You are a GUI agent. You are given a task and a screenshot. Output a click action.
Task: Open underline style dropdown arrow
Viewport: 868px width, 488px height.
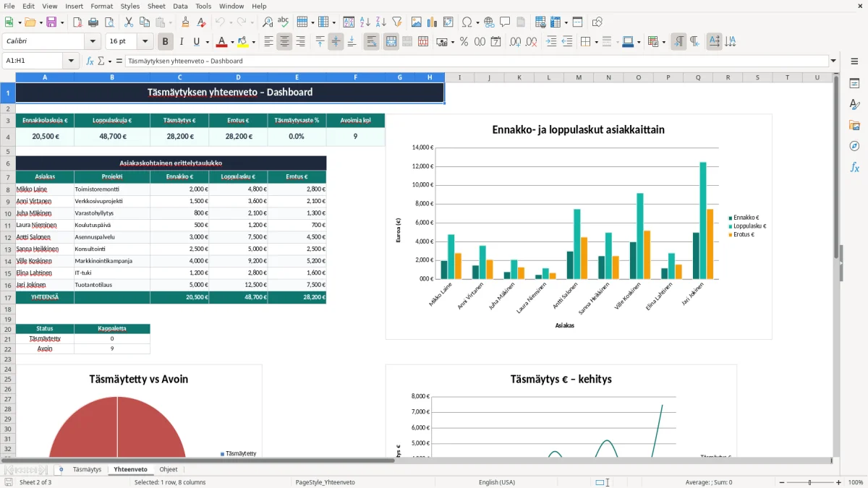[207, 42]
